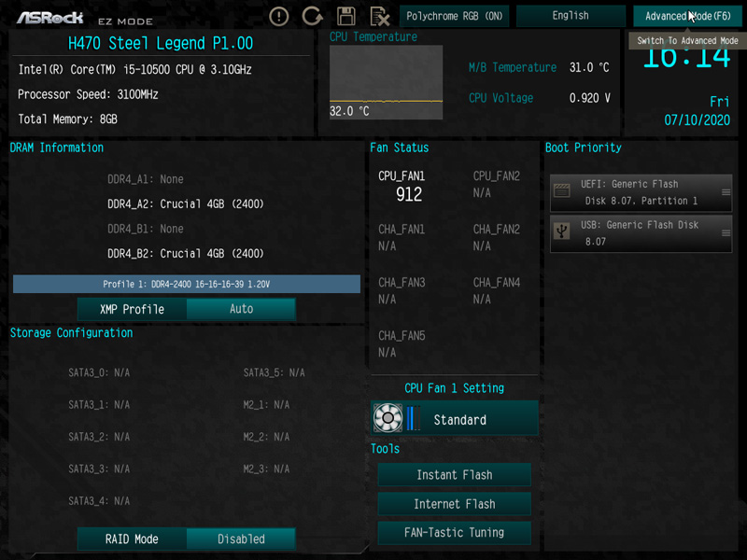Screen dimensions: 747x560
Task: Click M/B Temperature 31.0 °C reading
Action: point(539,67)
